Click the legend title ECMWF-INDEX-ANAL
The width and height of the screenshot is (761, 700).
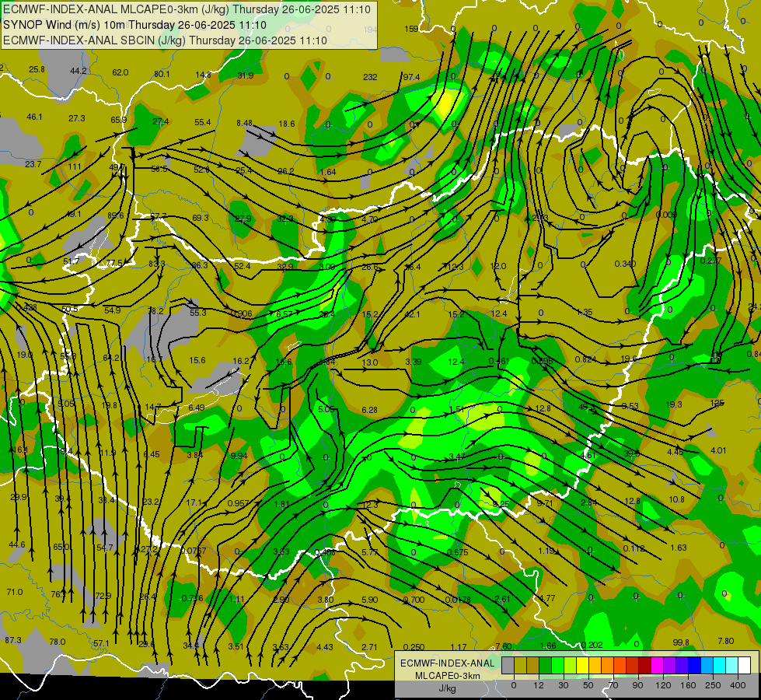point(448,663)
